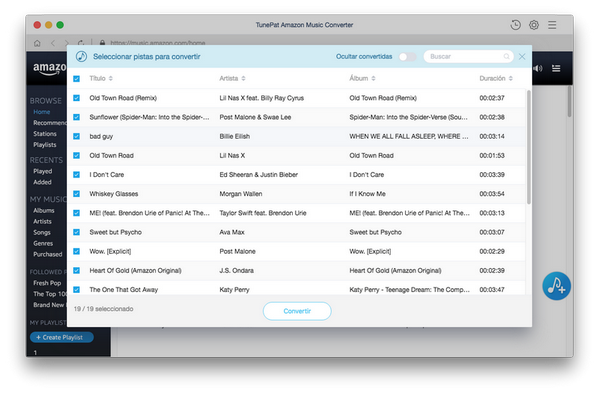Open settings gear icon

click(x=534, y=25)
